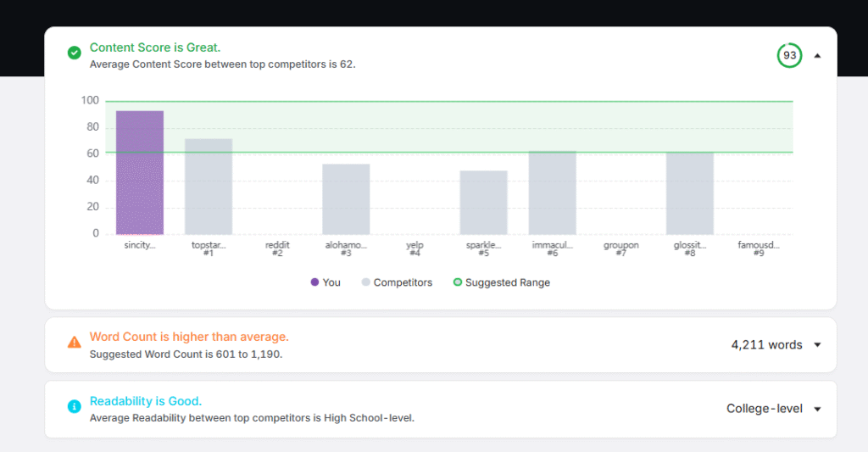Screen dimensions: 868x452
Task: Click the yelp #4 axis label
Action: click(415, 248)
